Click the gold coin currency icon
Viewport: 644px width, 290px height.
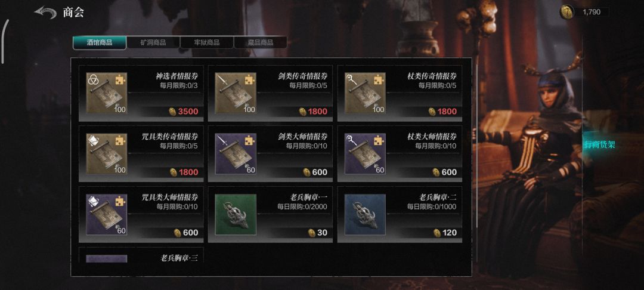click(x=566, y=12)
